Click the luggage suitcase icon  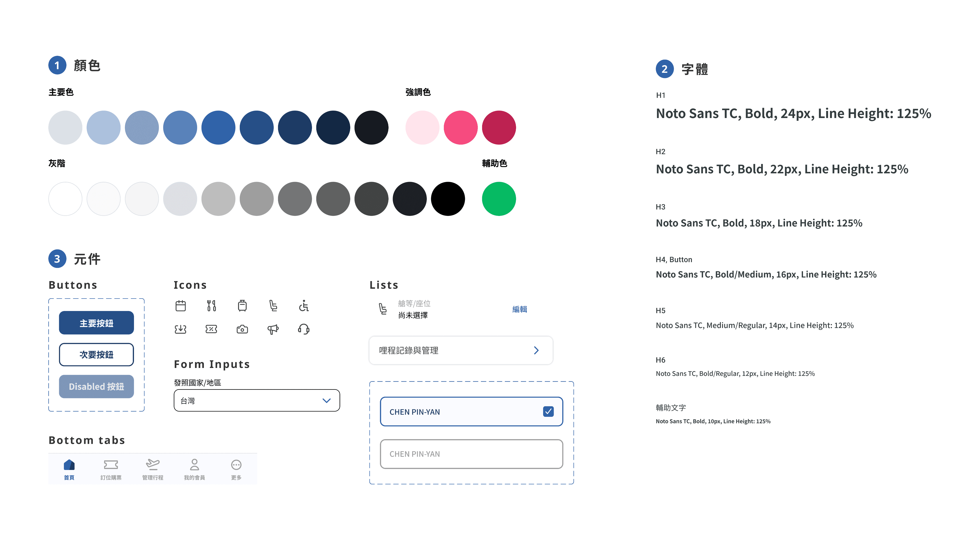(x=242, y=305)
